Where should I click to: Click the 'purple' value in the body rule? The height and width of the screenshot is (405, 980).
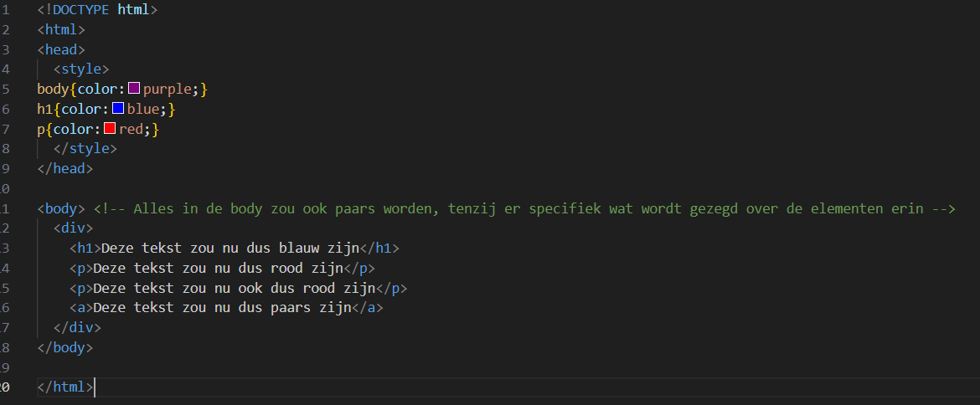click(x=168, y=89)
